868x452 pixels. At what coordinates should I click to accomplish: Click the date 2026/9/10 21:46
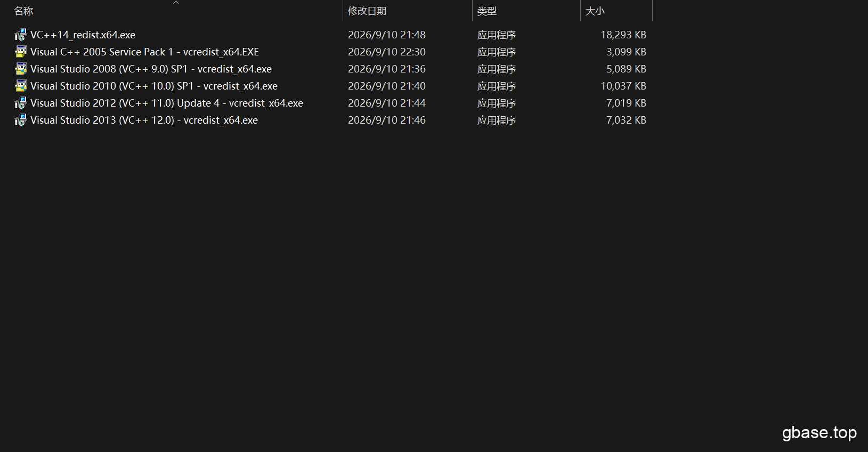(x=387, y=120)
